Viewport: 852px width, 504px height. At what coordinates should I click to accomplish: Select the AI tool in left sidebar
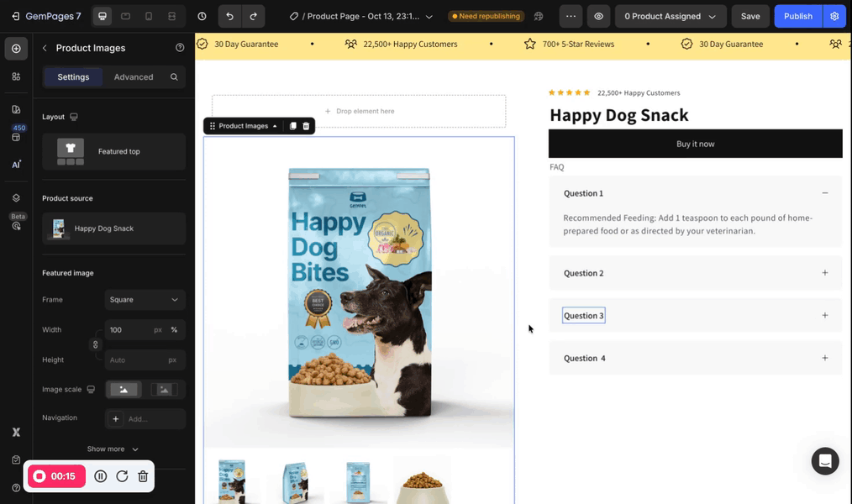point(15,163)
